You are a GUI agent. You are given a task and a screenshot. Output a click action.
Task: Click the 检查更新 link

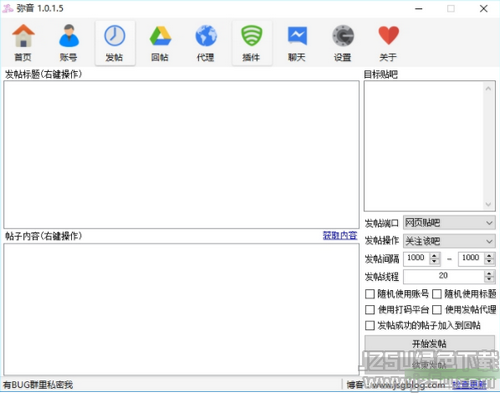click(x=469, y=385)
